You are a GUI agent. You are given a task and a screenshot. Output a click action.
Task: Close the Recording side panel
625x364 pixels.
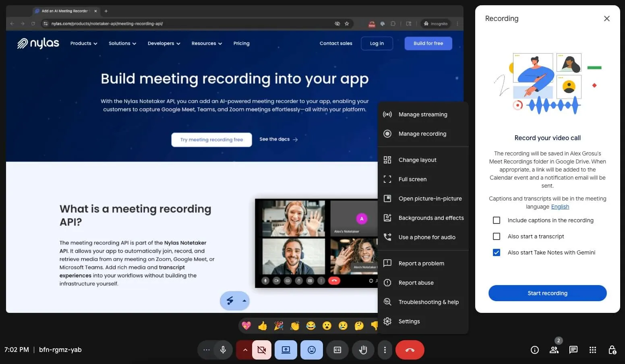pos(607,19)
